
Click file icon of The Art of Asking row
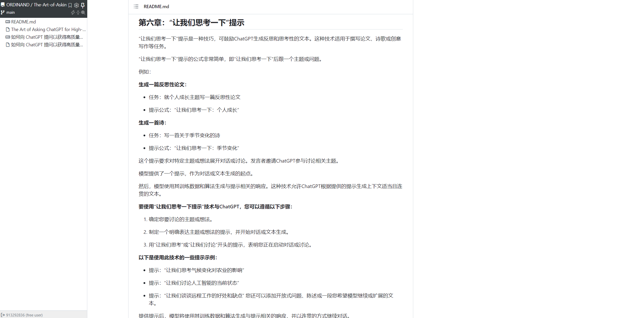pos(8,30)
